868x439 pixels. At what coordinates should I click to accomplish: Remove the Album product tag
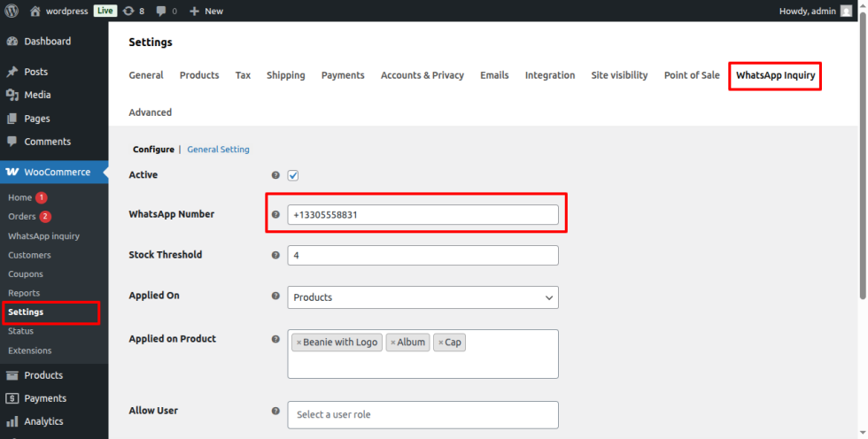coord(393,343)
